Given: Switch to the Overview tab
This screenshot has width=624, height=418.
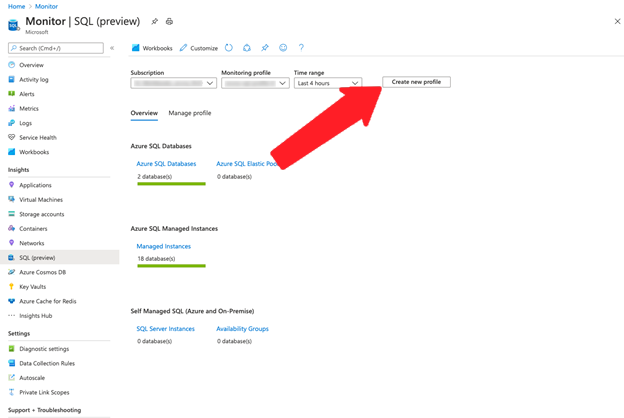Looking at the screenshot, I should click(144, 113).
